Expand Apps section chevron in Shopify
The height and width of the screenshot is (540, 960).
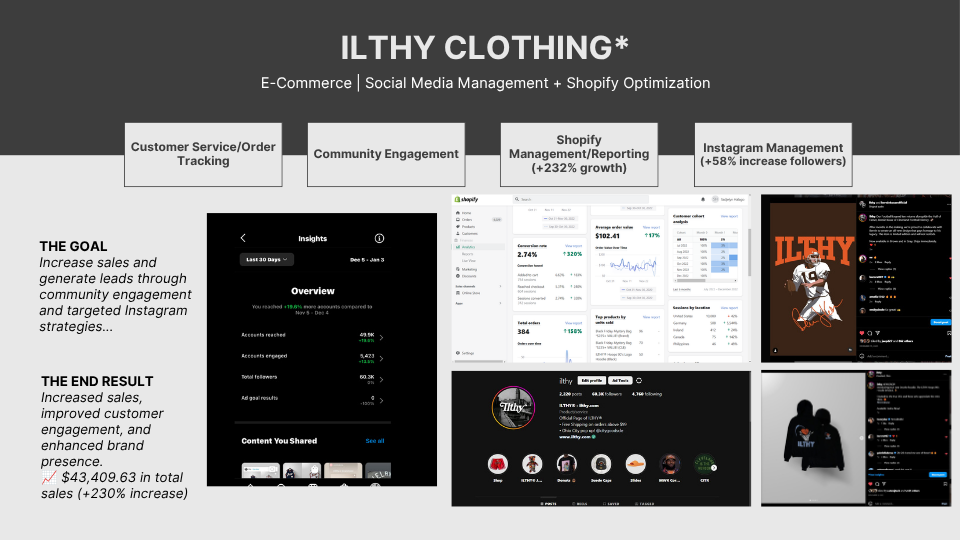(x=500, y=303)
